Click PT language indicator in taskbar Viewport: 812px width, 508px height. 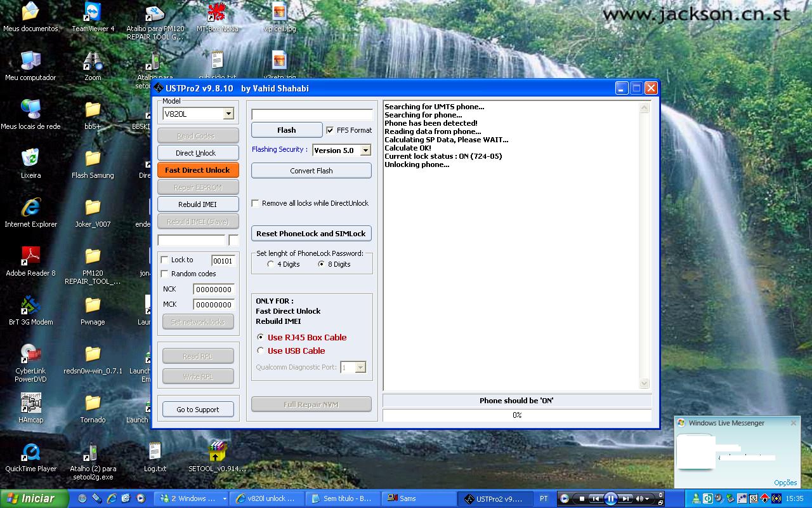click(x=544, y=498)
